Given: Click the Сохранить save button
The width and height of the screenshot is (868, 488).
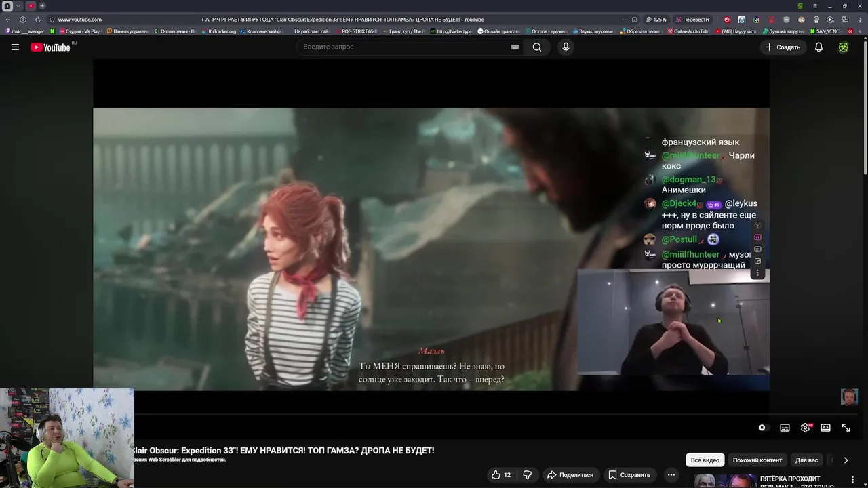Looking at the screenshot, I should pyautogui.click(x=629, y=475).
